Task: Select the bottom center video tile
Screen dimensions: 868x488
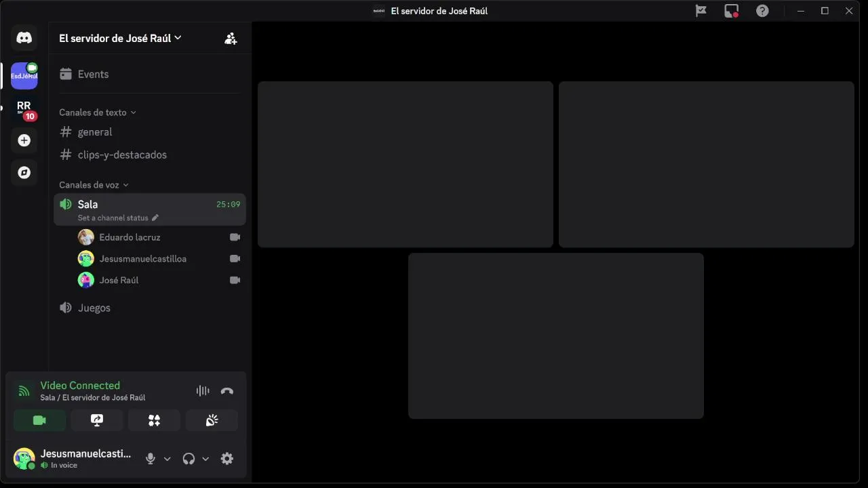Action: pos(556,336)
